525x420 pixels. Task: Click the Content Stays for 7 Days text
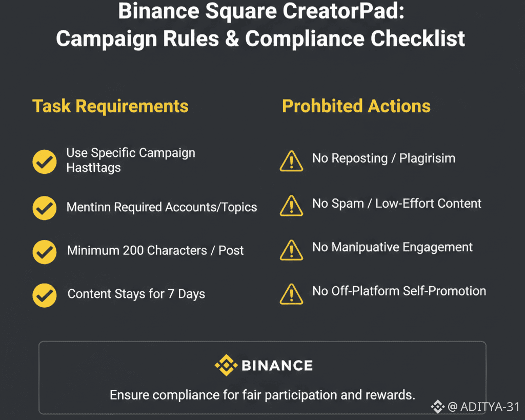click(x=136, y=294)
